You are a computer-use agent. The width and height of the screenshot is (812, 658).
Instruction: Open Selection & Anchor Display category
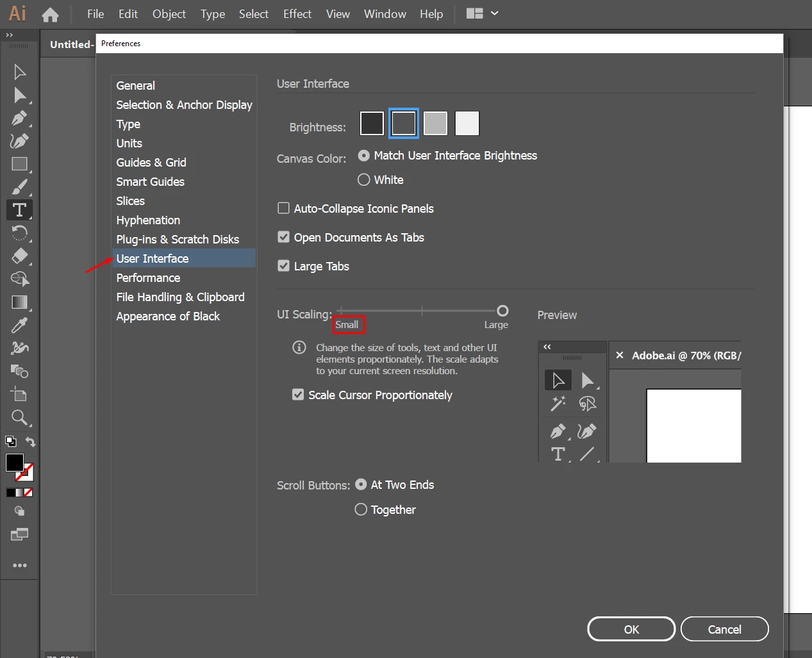click(184, 104)
